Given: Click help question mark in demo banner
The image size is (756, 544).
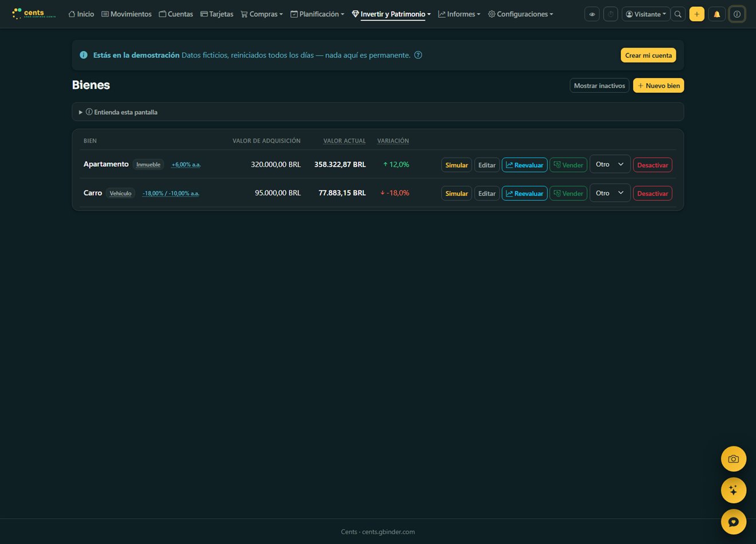Looking at the screenshot, I should click(x=418, y=55).
